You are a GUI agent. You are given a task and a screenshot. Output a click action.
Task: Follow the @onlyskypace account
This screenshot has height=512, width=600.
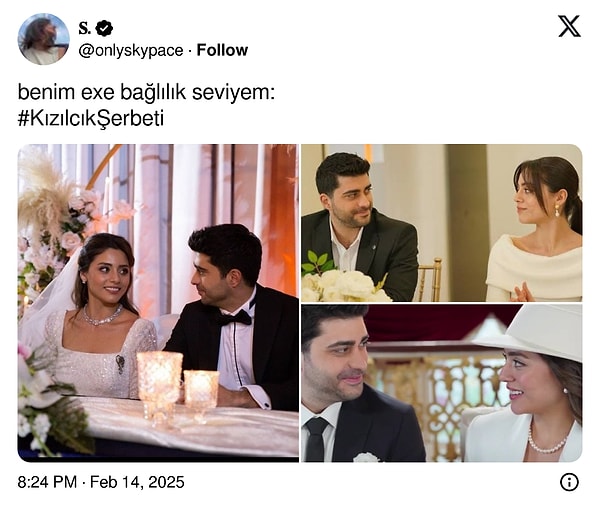pos(222,50)
